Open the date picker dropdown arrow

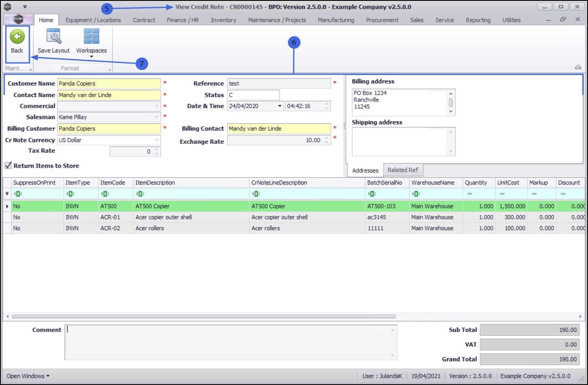(280, 106)
